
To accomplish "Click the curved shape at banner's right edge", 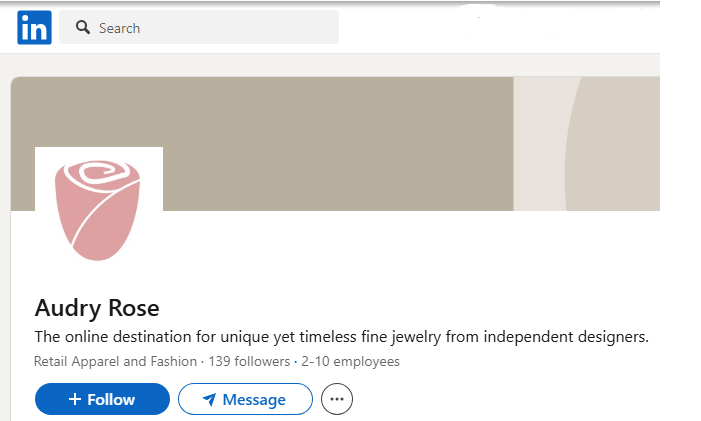I will click(x=613, y=143).
